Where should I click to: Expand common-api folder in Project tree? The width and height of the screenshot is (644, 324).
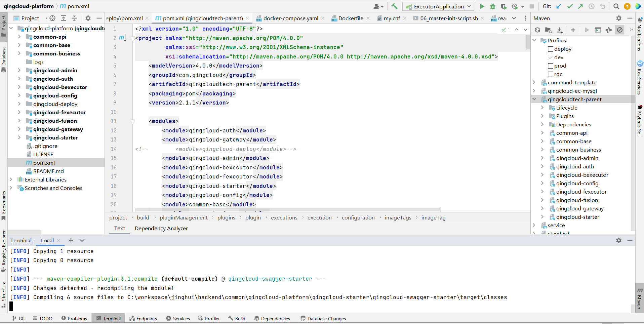[x=19, y=37]
